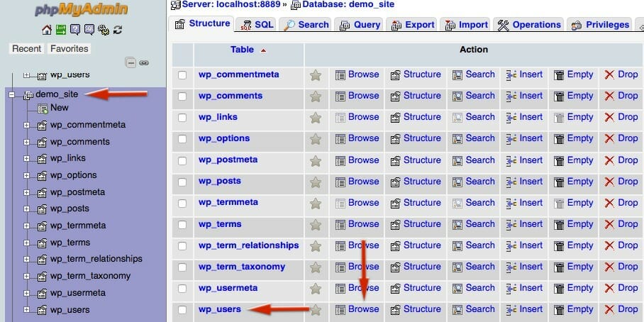This screenshot has width=644, height=322.
Task: Open the Favorites tables list
Action: pos(69,48)
